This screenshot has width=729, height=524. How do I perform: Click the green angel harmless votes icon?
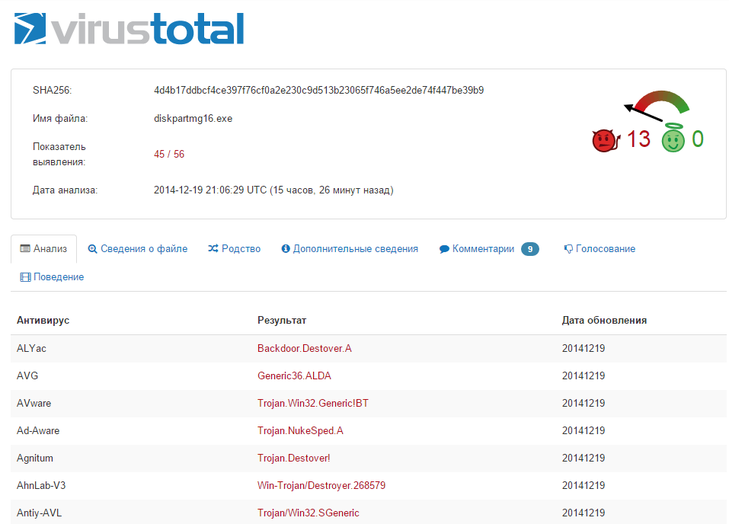point(673,139)
